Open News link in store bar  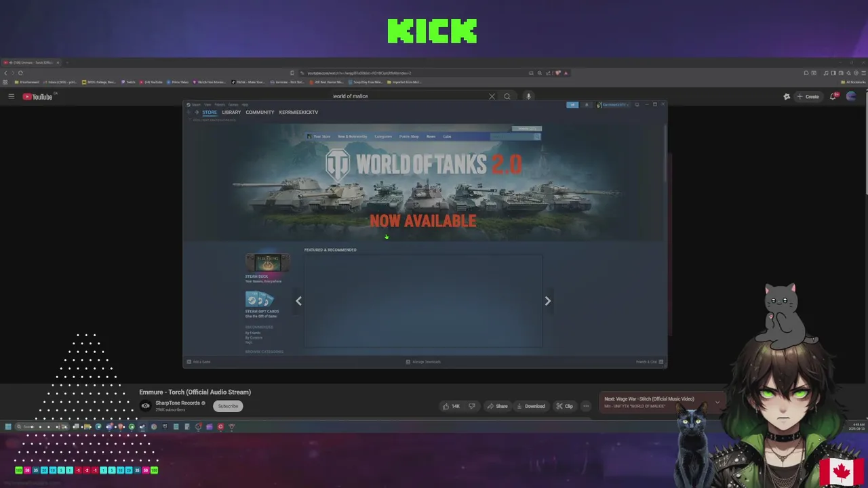pyautogui.click(x=431, y=136)
